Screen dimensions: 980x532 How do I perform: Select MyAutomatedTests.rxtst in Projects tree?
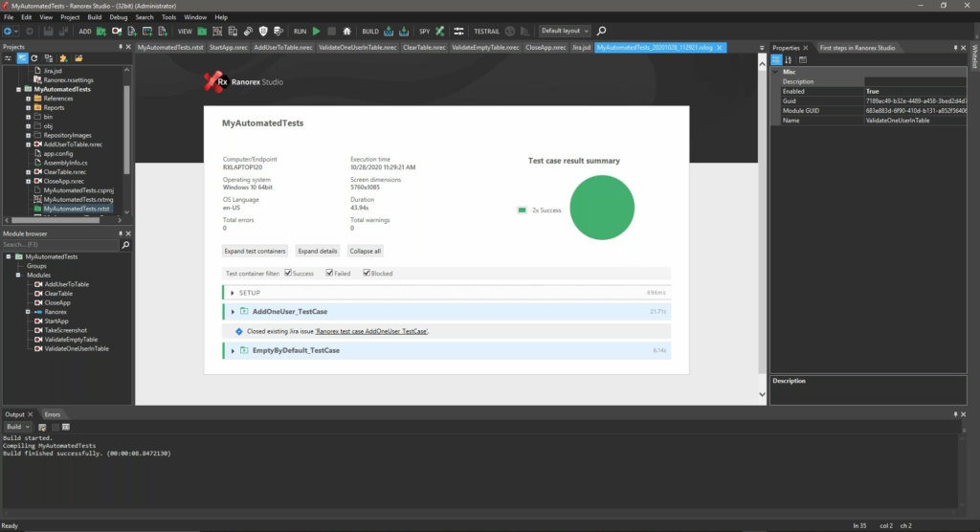tap(77, 209)
